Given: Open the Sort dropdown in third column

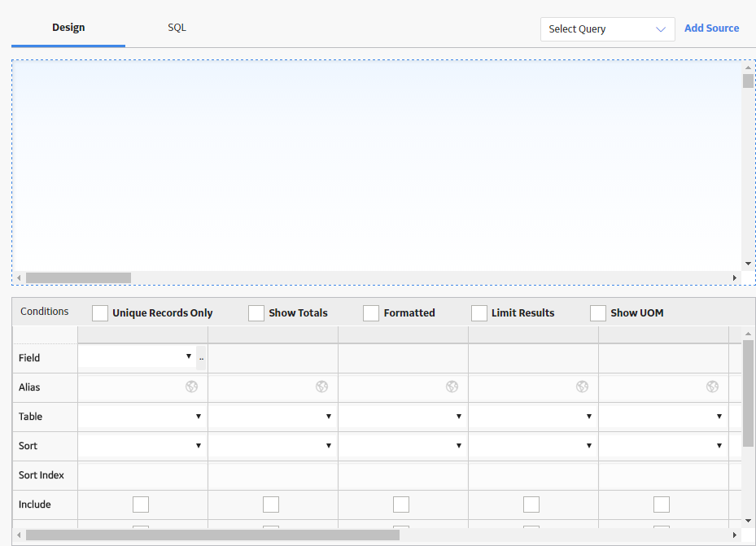Looking at the screenshot, I should pos(403,446).
